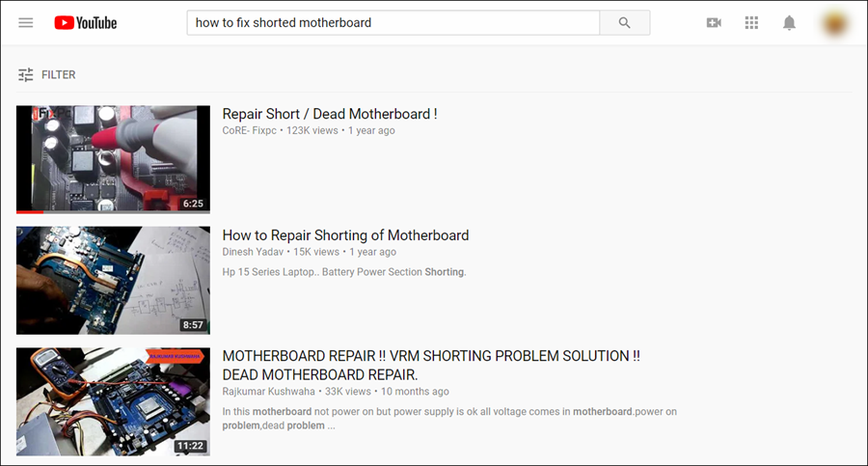This screenshot has height=466, width=868.
Task: Click the search magnifier button
Action: pos(624,23)
